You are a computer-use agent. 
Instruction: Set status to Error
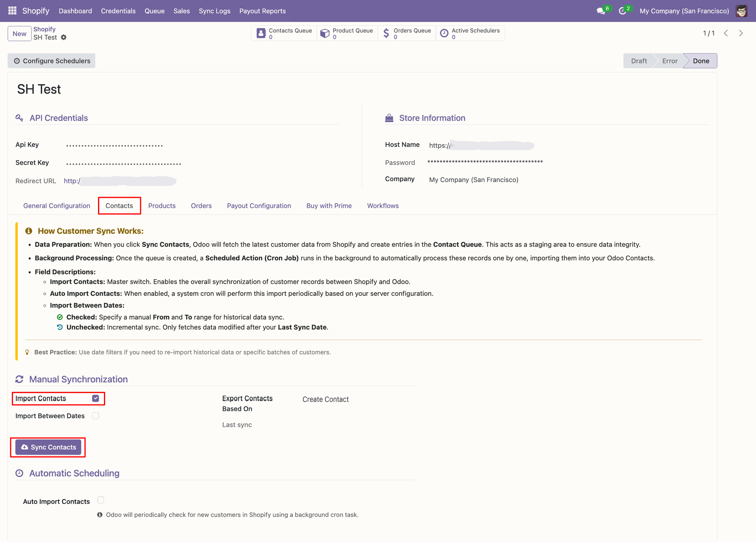[670, 61]
